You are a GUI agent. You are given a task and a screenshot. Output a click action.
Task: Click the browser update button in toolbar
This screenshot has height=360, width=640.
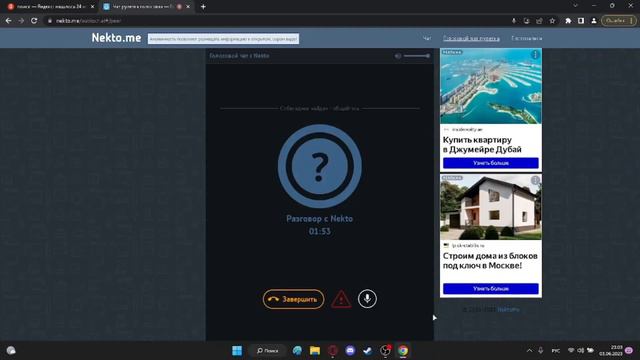click(x=619, y=20)
